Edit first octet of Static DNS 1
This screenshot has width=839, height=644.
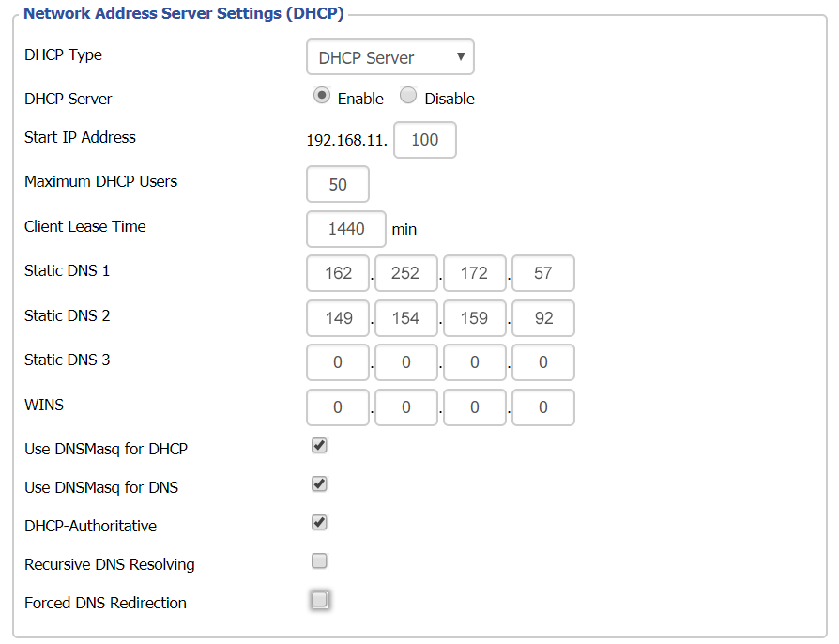pos(337,273)
